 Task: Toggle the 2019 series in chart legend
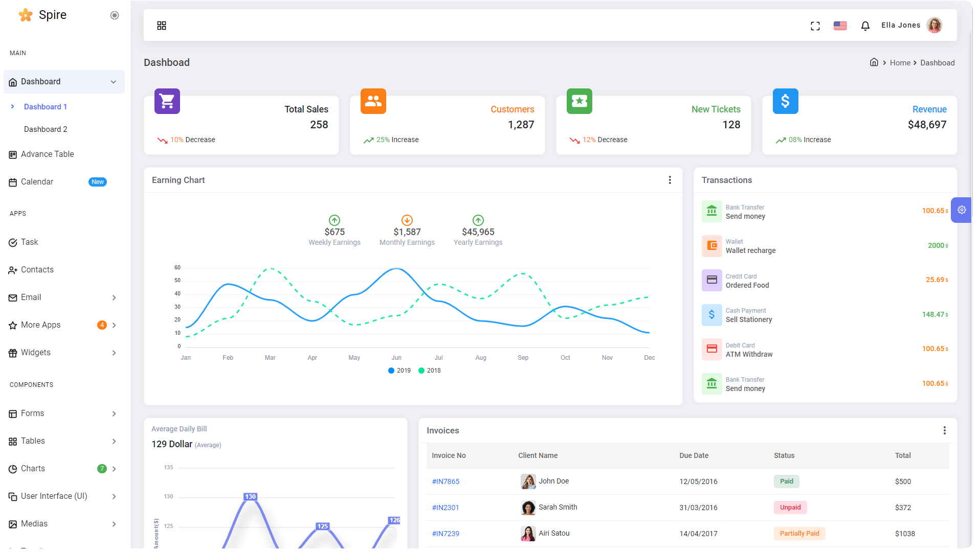[x=399, y=371]
